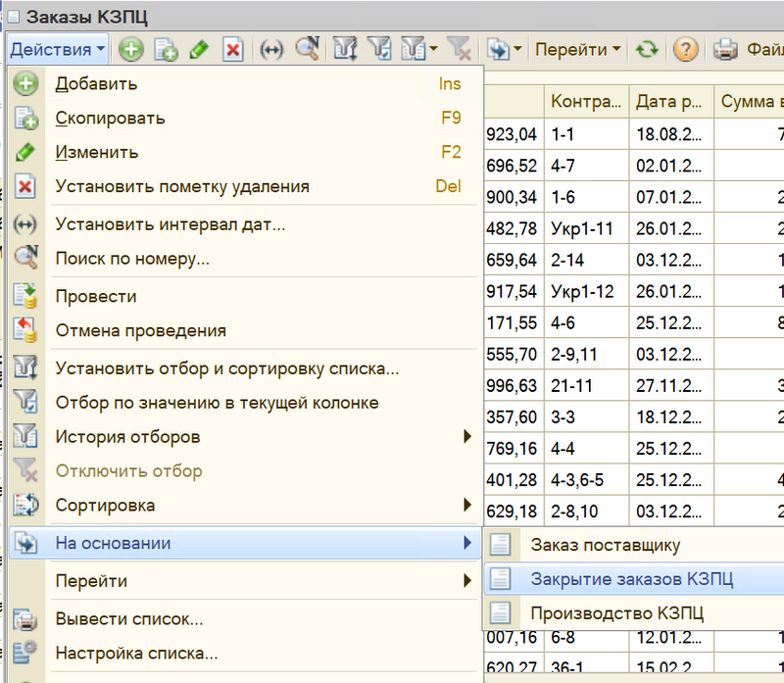Screen dimensions: 784x683
Task: Select Добавить in the menu
Action: (244, 83)
